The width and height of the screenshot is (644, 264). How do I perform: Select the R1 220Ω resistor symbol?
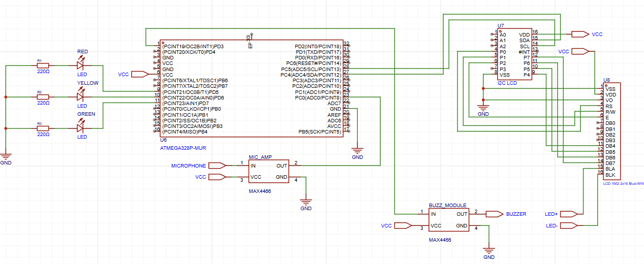43,65
